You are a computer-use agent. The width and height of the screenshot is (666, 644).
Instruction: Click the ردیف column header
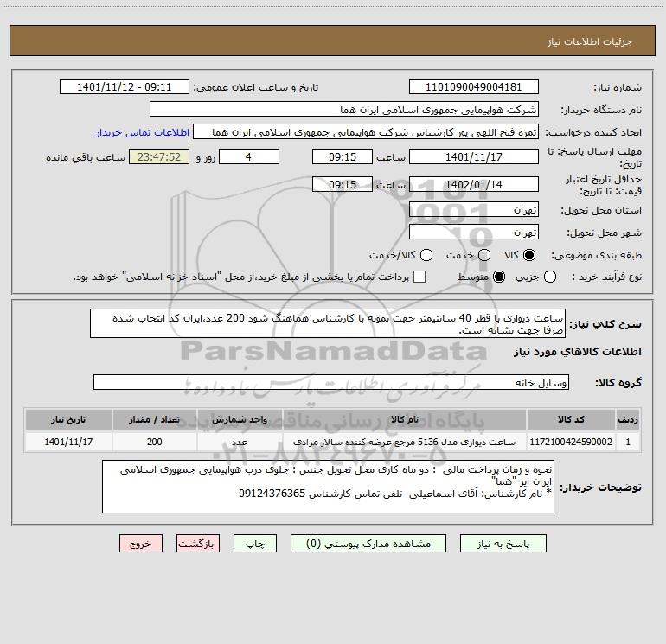628,420
